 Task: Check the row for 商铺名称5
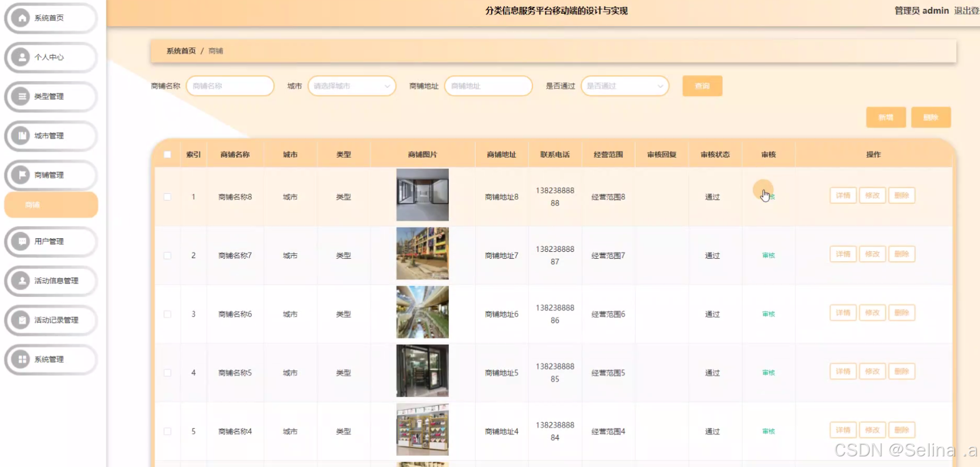pyautogui.click(x=167, y=373)
